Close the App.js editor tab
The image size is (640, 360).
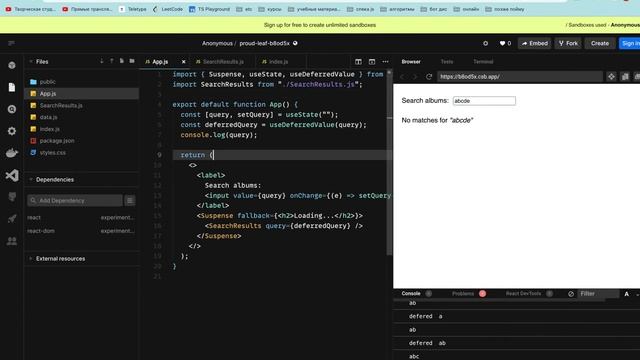tap(184, 62)
